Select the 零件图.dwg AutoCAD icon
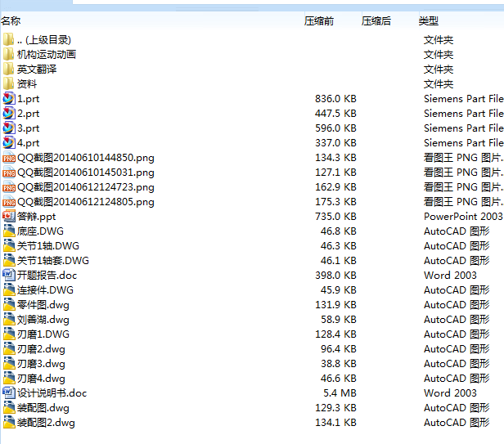This screenshot has height=444, width=504. [9, 304]
